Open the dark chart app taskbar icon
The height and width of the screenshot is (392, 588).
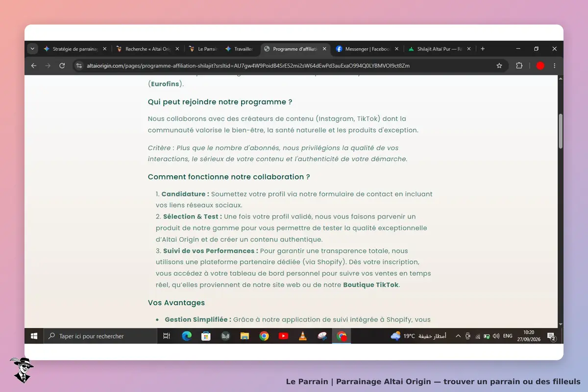click(225, 336)
